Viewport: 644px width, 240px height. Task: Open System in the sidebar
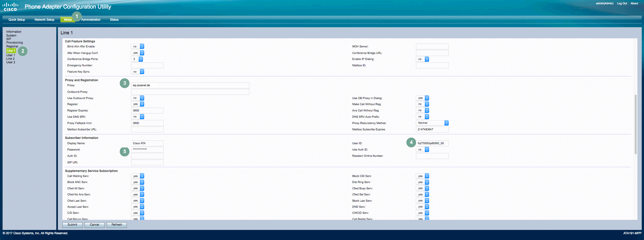point(11,36)
